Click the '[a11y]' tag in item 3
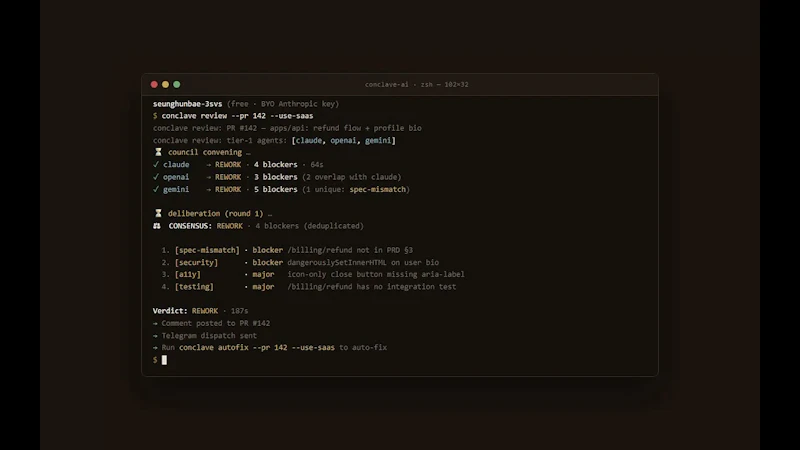This screenshot has height=450, width=800. (188, 274)
